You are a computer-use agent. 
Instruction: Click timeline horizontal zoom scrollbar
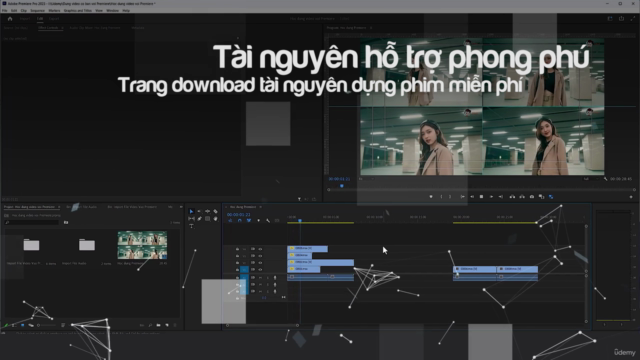(x=262, y=325)
